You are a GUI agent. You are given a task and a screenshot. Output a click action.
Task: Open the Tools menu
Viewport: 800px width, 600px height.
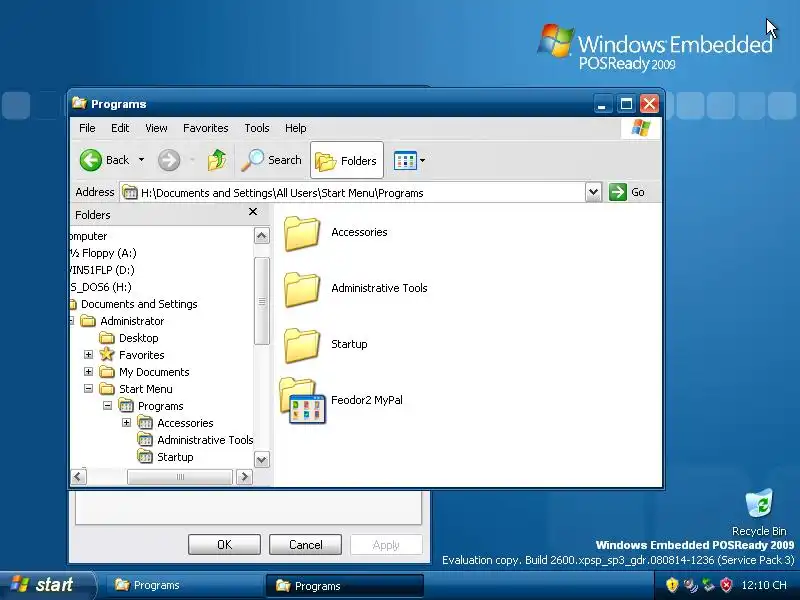click(x=257, y=128)
